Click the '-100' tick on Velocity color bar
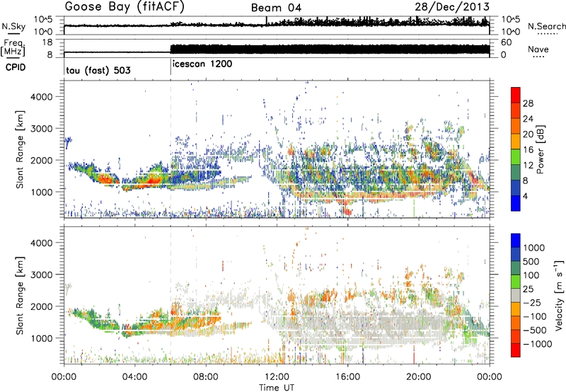566x392 pixels. pos(535,316)
